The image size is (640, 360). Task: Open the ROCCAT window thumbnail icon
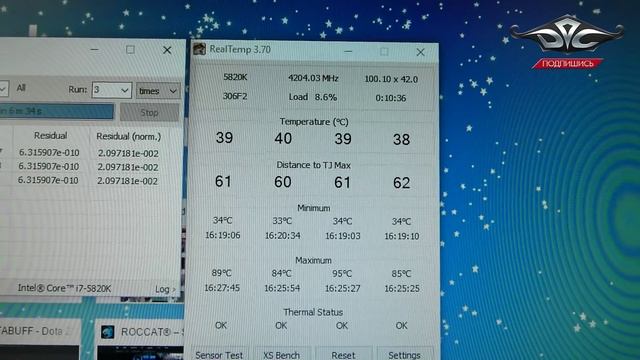point(108,331)
